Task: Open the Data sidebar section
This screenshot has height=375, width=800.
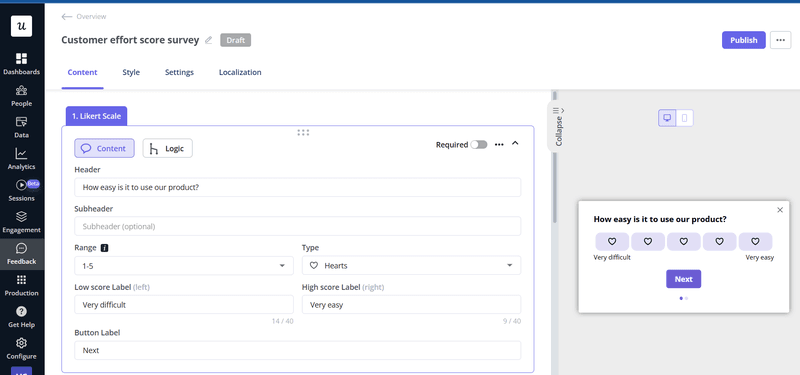Action: click(21, 128)
